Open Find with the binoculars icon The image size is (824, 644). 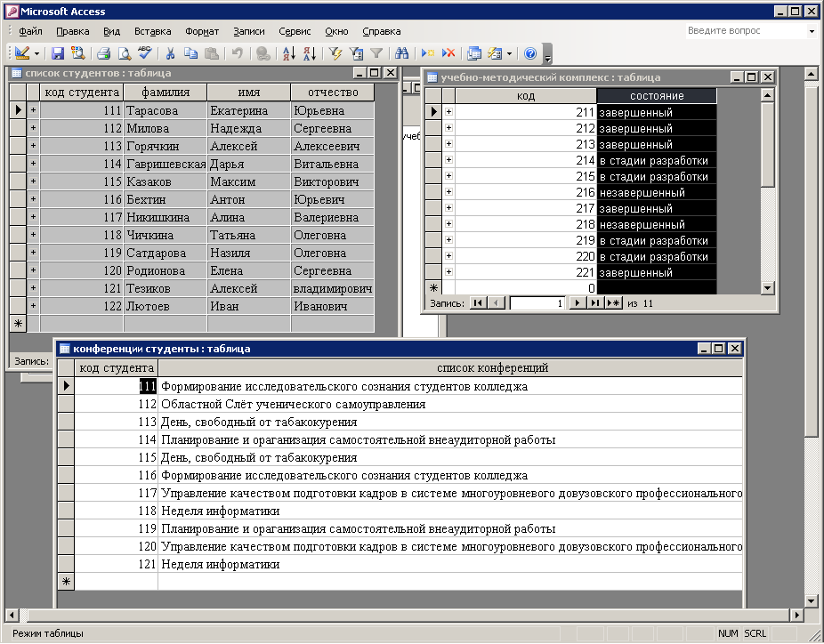click(401, 53)
